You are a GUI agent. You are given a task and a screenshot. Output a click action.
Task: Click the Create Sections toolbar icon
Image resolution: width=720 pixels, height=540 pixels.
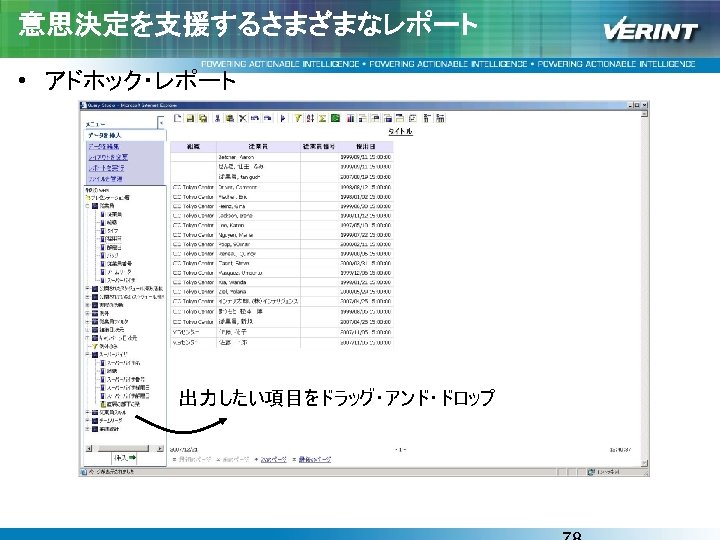[x=400, y=118]
